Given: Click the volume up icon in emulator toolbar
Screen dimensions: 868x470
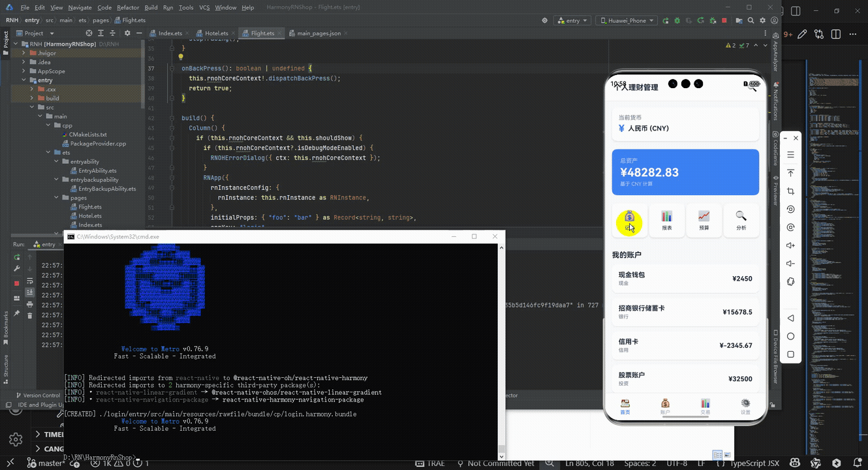Looking at the screenshot, I should [x=790, y=245].
